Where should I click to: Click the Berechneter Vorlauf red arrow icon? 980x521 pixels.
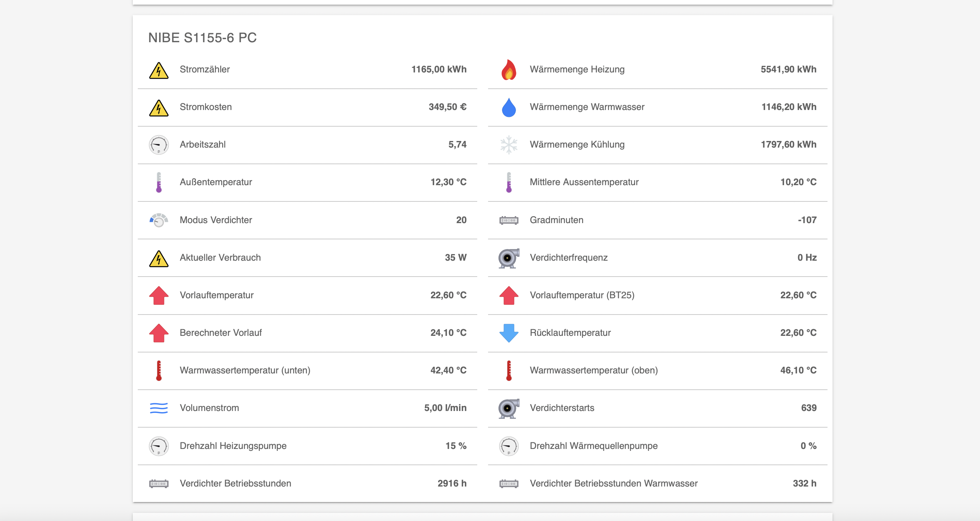159,333
